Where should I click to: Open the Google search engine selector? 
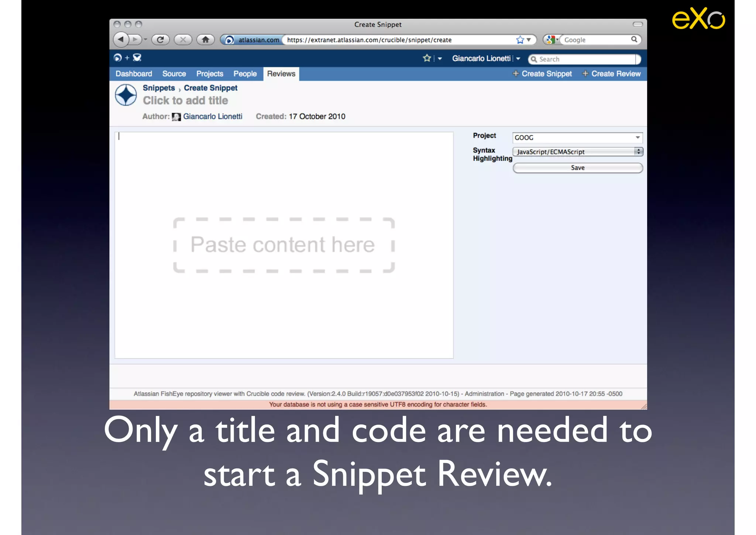[552, 40]
